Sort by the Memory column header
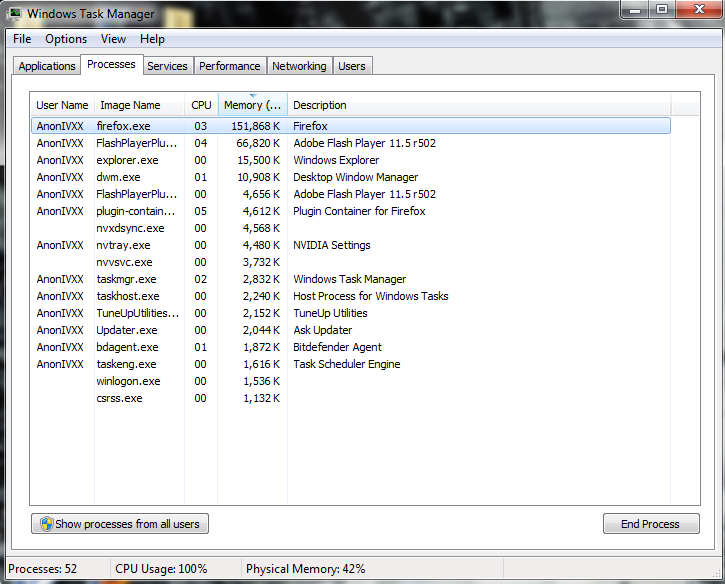This screenshot has width=725, height=584. (252, 105)
